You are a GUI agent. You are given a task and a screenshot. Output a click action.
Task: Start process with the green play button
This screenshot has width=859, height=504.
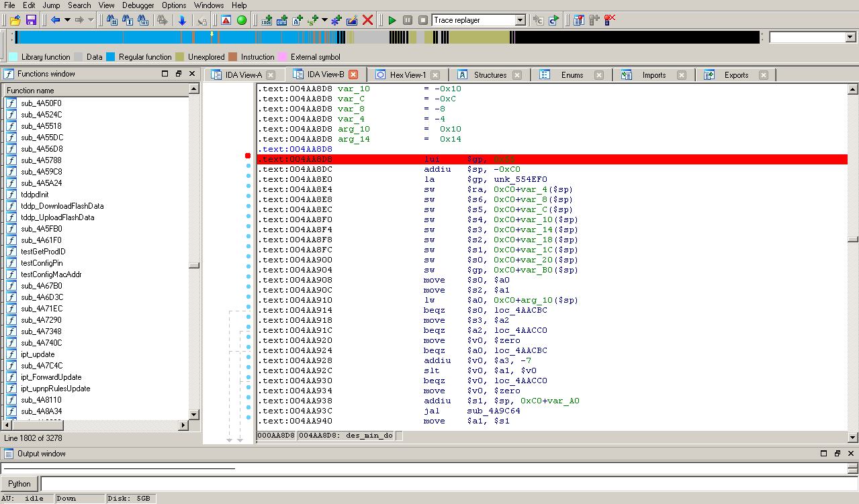pyautogui.click(x=392, y=20)
